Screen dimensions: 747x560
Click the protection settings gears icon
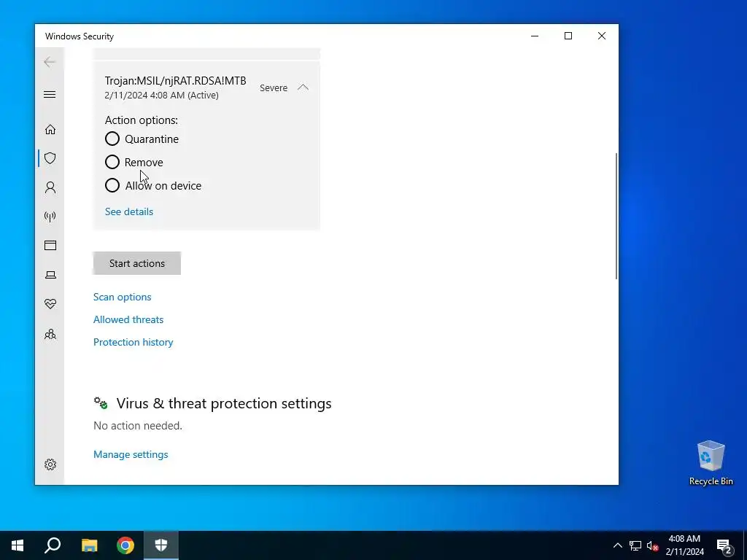[x=101, y=403]
